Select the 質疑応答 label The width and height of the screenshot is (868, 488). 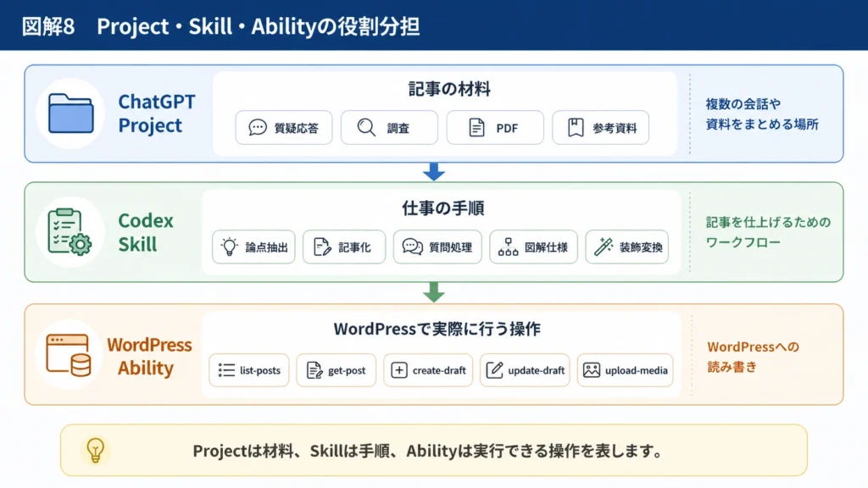[297, 129]
